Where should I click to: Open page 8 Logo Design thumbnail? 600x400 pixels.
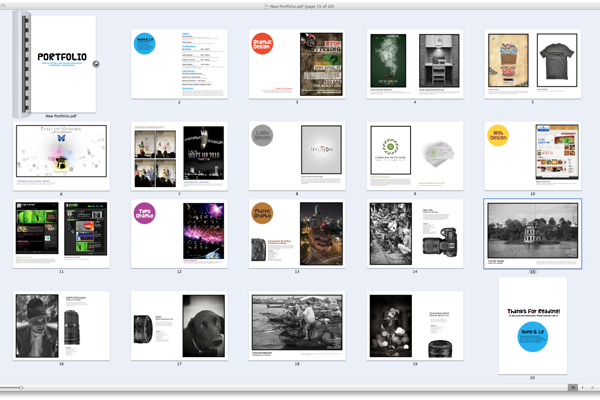(x=297, y=156)
